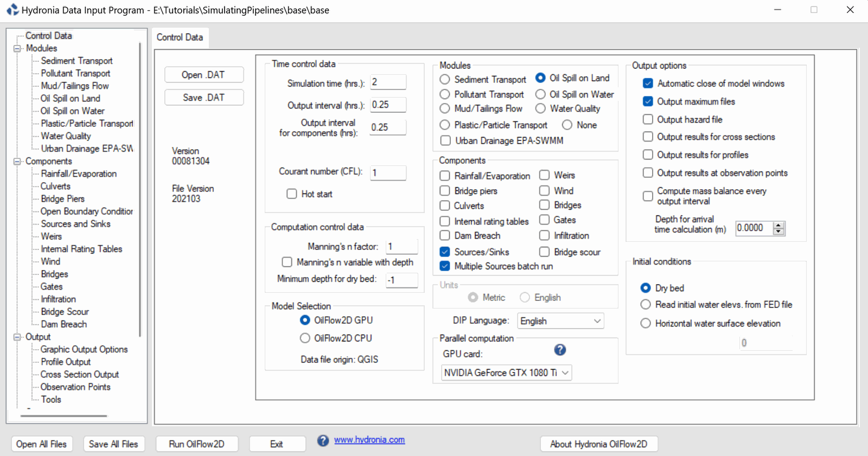Select Horizontal water surface elevation
The width and height of the screenshot is (868, 456).
[646, 323]
